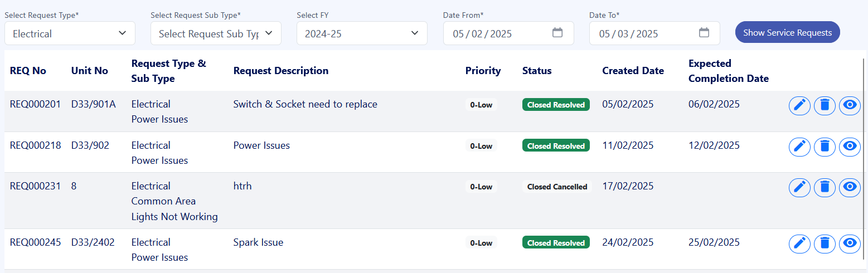Delete request REQ000231 using trash icon
Viewport: 868px width, 273px height.
(825, 187)
